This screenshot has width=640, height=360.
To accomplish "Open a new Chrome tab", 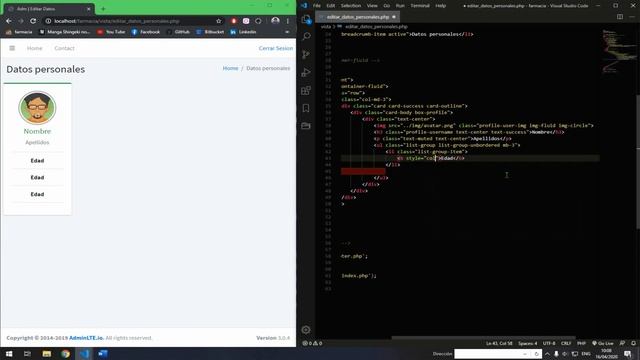I will coord(103,9).
